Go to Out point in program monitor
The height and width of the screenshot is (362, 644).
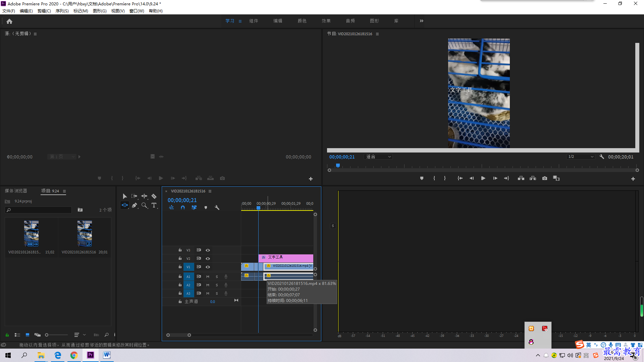coord(506,178)
